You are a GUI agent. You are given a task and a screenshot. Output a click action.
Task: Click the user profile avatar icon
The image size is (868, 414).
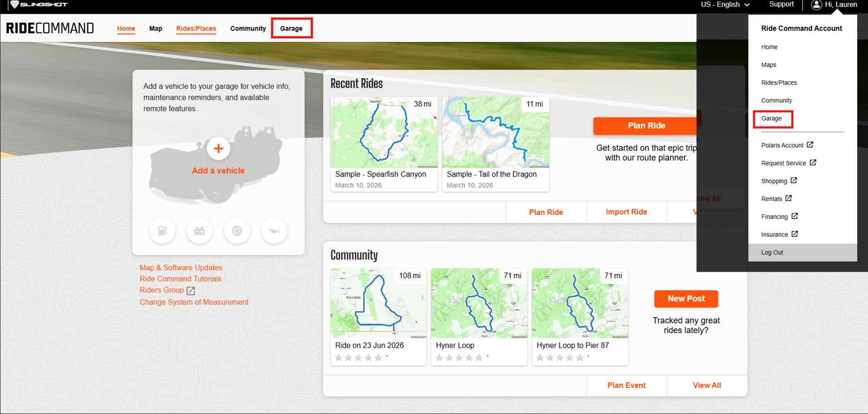click(x=816, y=5)
